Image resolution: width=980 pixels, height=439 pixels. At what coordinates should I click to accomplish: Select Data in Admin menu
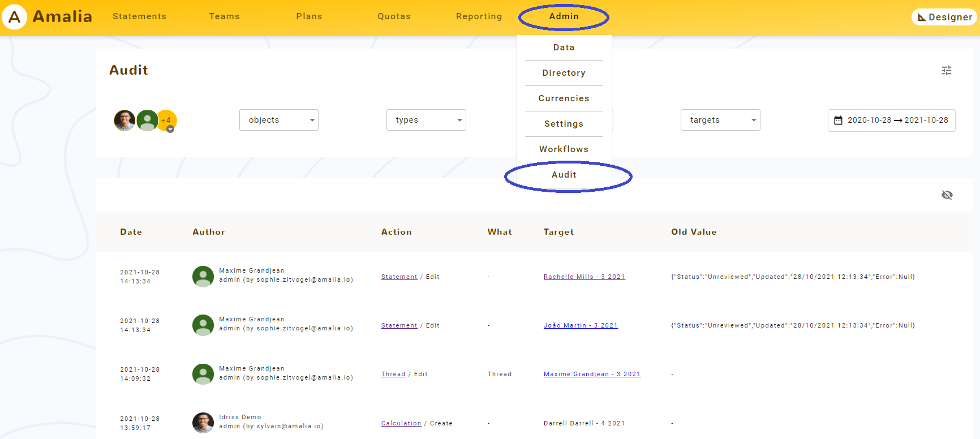pyautogui.click(x=564, y=48)
